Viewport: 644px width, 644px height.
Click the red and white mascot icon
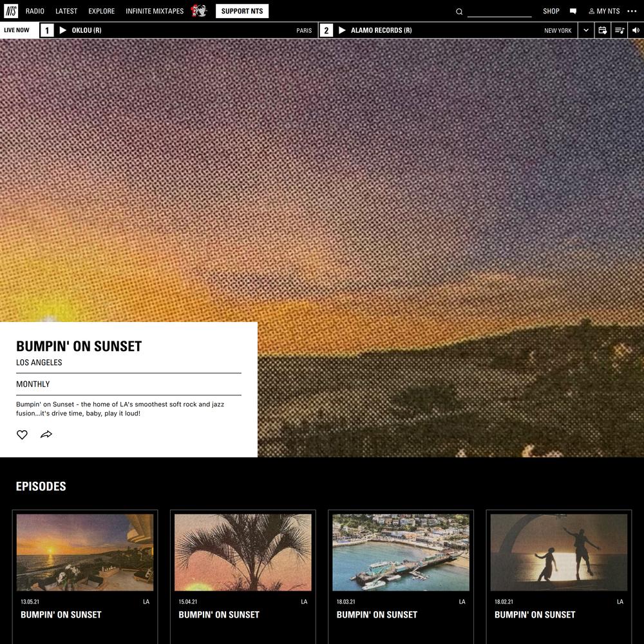coord(199,11)
